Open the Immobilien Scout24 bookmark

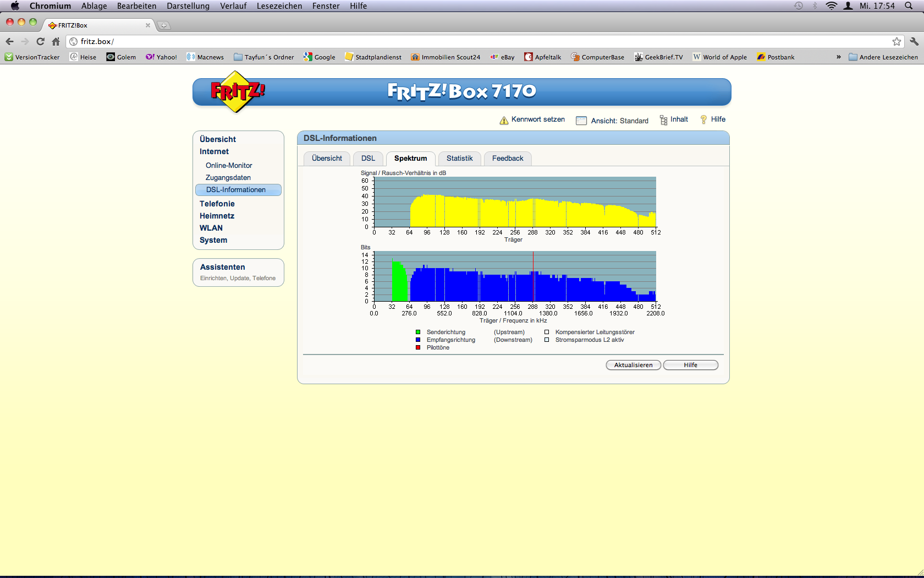click(446, 57)
